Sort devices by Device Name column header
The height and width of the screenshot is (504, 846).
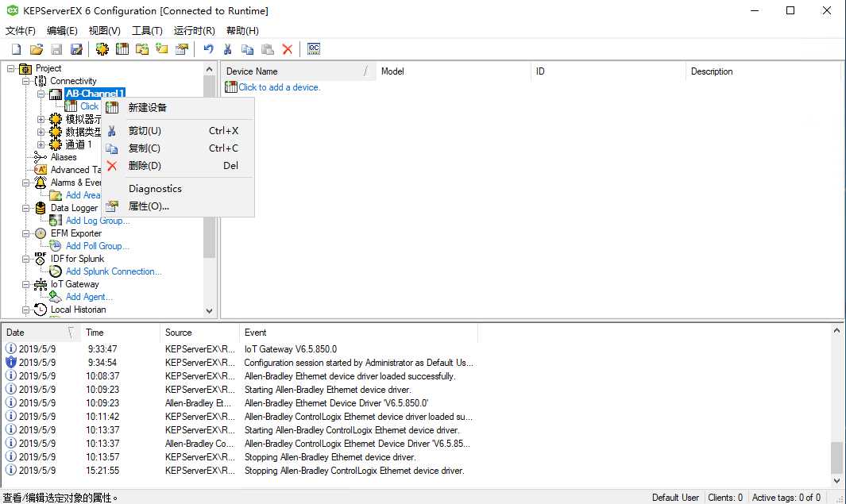pyautogui.click(x=299, y=71)
